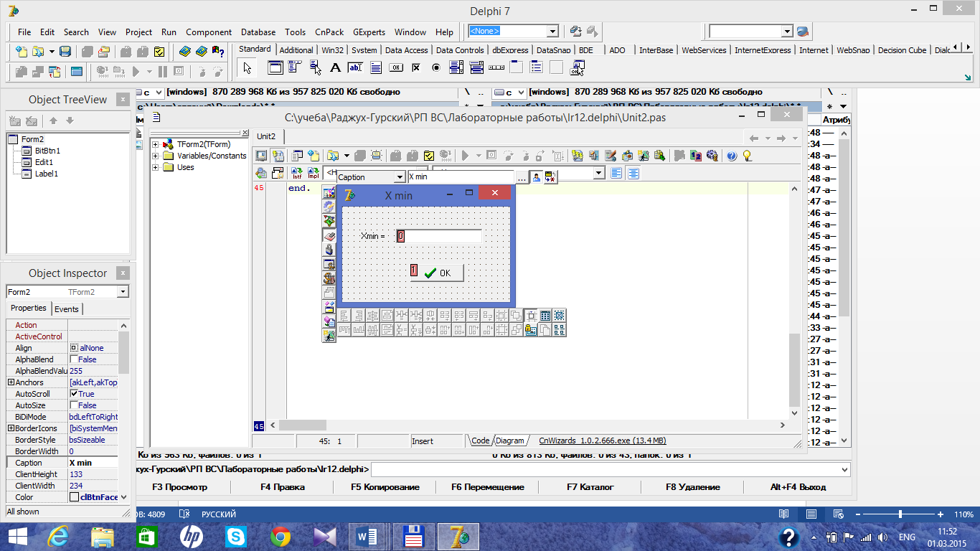Click the ellipsis button next to X min field

click(522, 177)
